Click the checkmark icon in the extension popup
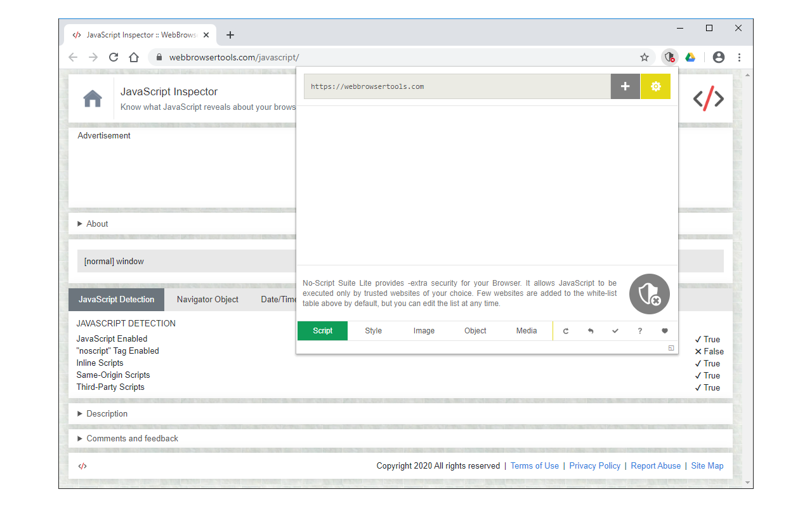This screenshot has height=508, width=812. click(x=615, y=330)
